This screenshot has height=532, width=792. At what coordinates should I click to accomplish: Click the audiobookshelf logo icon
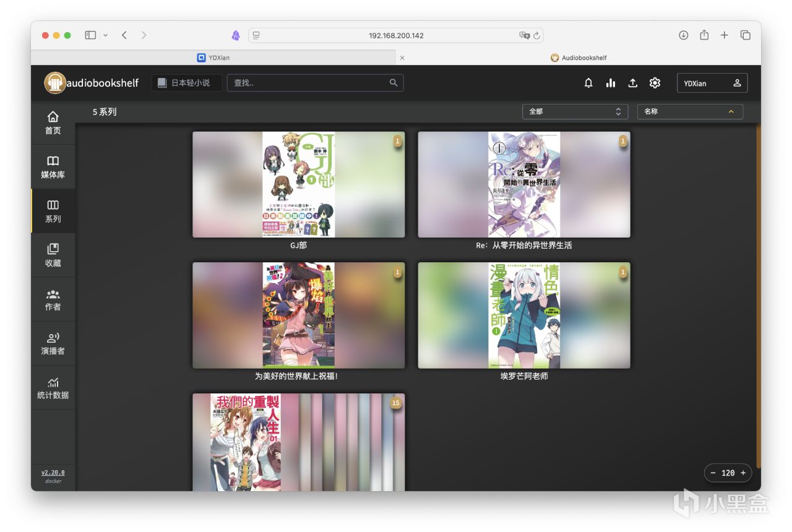tap(55, 83)
